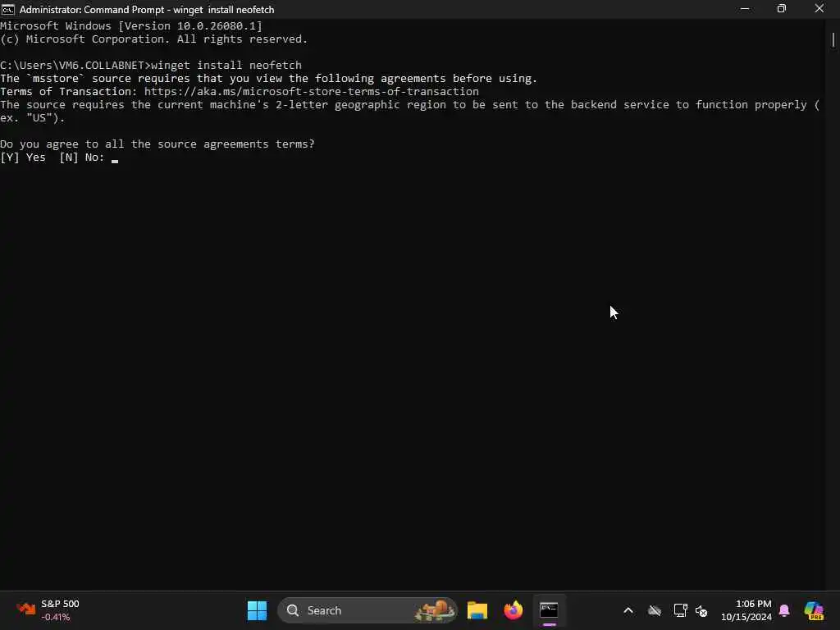Click the search highlight squirrel image
This screenshot has height=630, width=840.
point(435,610)
